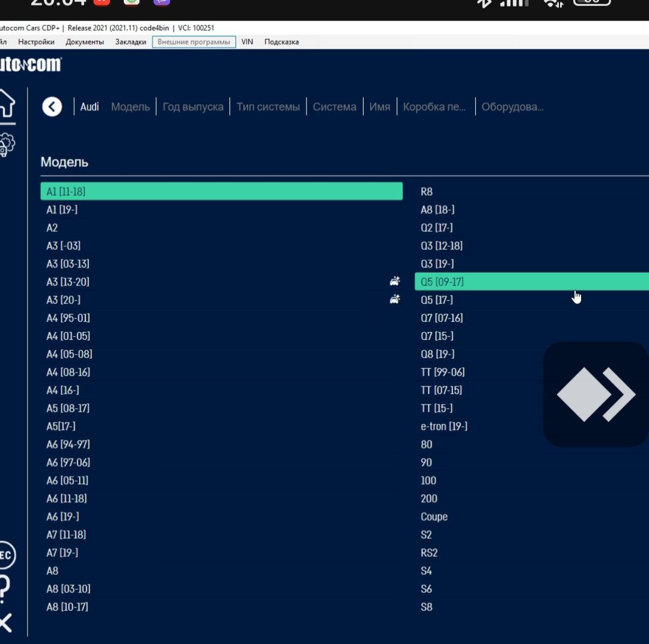Select the Коробка пе... breadcrumb step
649x644 pixels.
pyautogui.click(x=434, y=107)
